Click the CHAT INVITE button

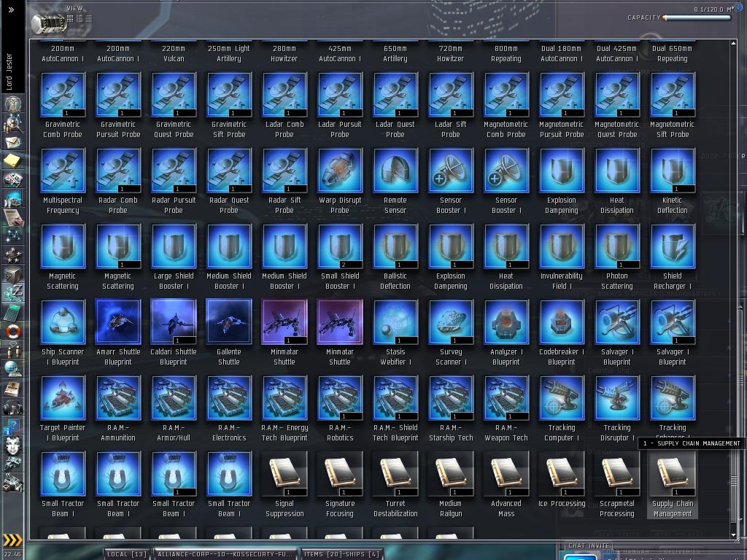[589, 545]
